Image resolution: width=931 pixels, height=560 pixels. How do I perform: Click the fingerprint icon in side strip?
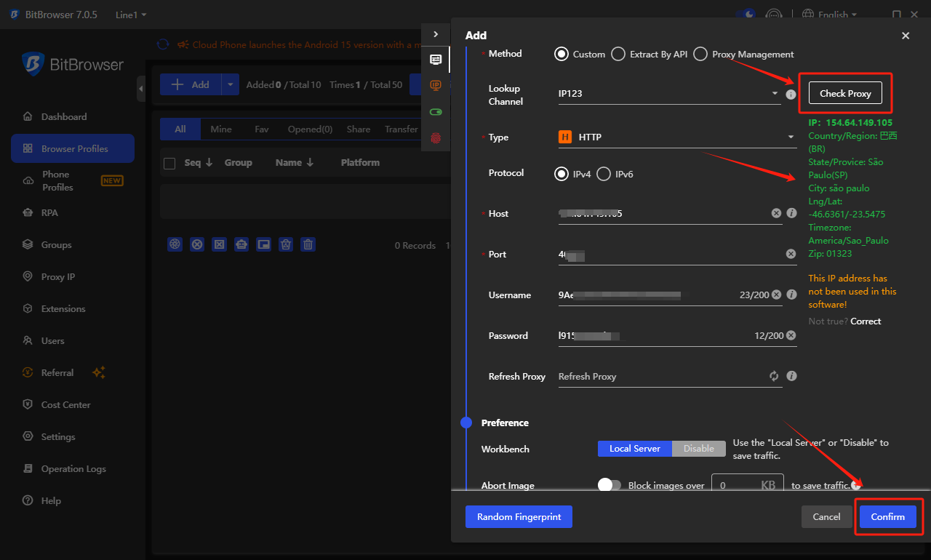pos(436,137)
